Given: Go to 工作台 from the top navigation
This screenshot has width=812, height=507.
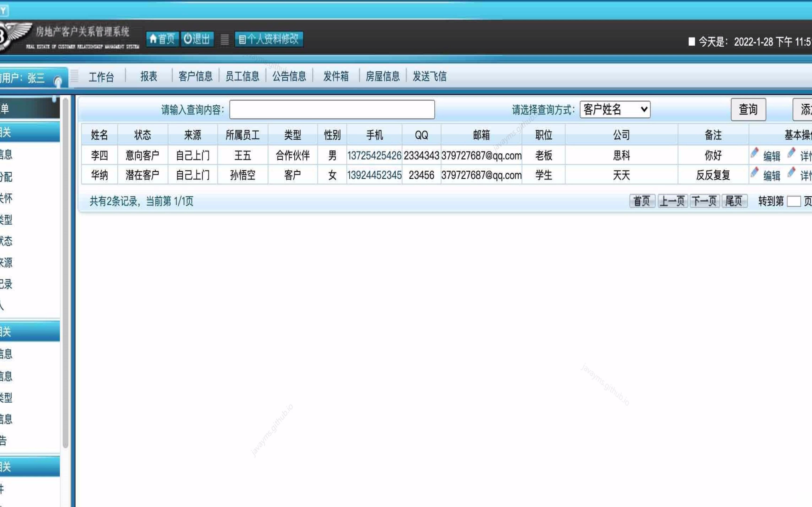Looking at the screenshot, I should tap(101, 77).
